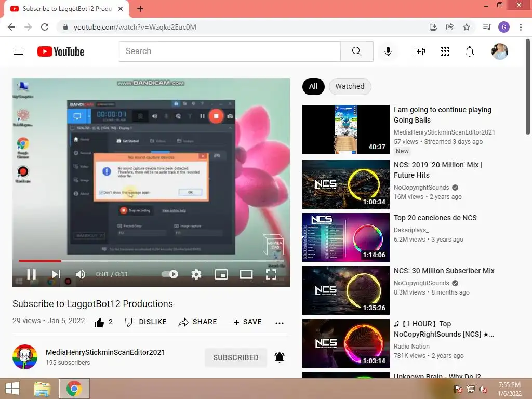
Task: Open Top 20 canciones de NCS thumbnail
Action: (345, 237)
